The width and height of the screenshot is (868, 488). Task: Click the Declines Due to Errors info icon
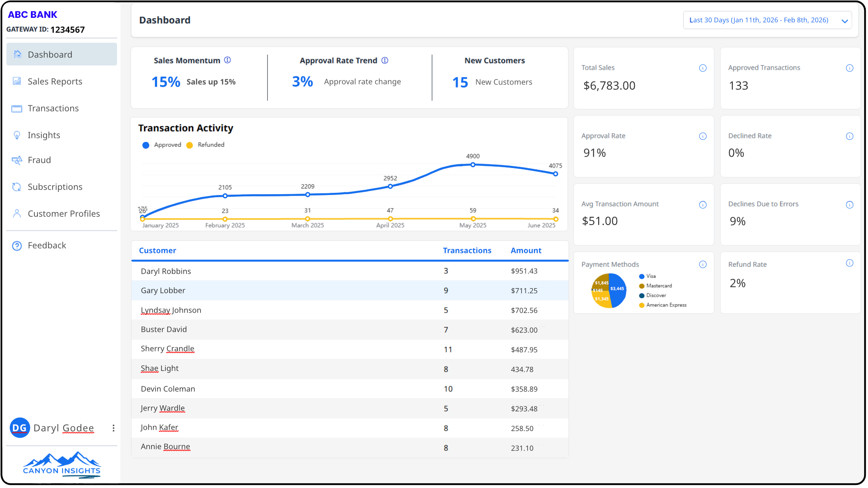coord(849,205)
